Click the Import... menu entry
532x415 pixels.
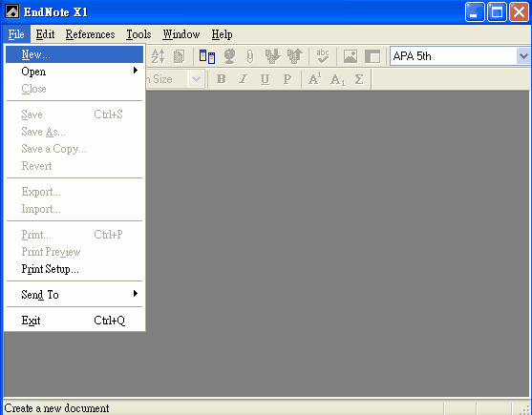pyautogui.click(x=74, y=209)
